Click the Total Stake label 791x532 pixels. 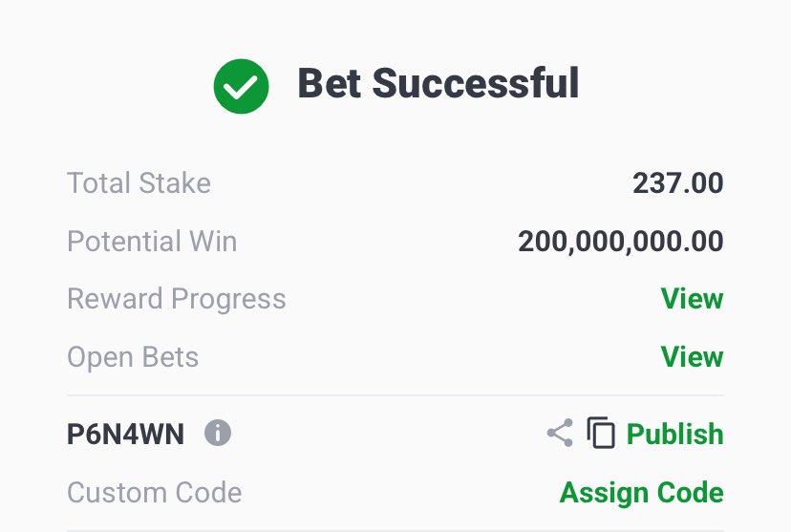(x=139, y=182)
